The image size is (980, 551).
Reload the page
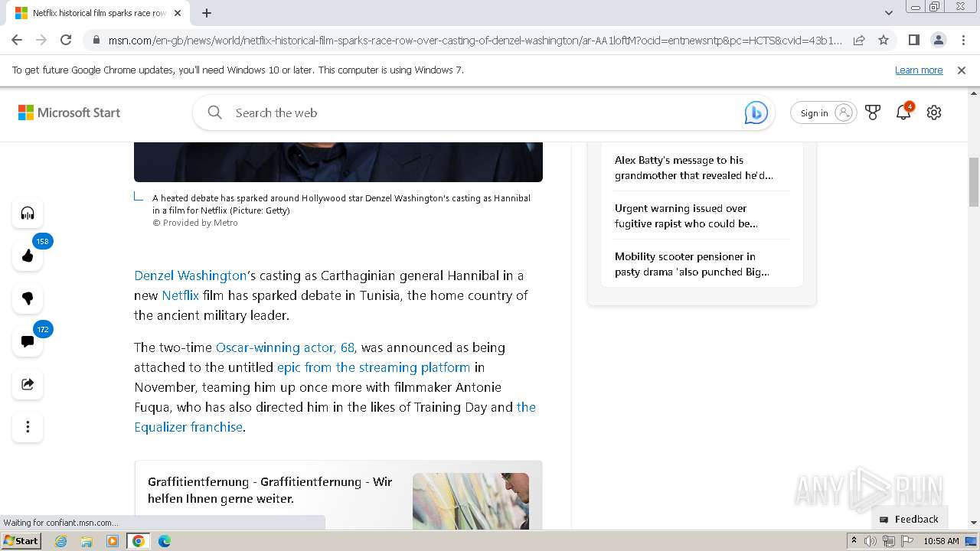[x=66, y=40]
